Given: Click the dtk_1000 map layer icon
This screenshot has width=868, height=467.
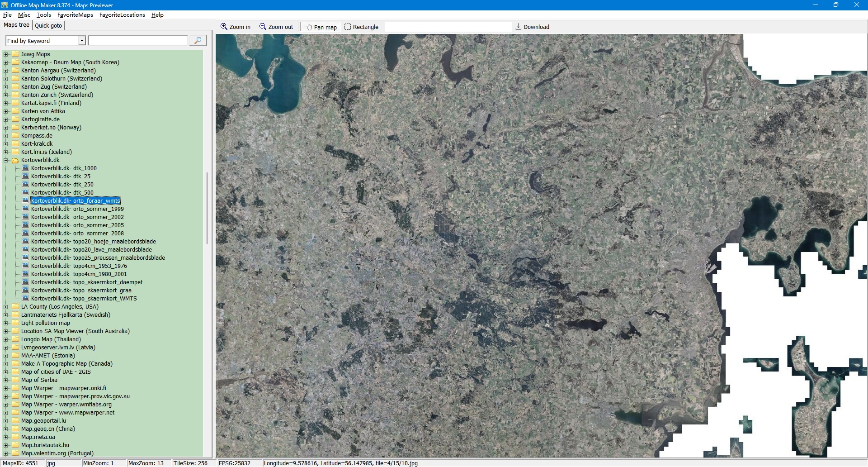Looking at the screenshot, I should click(x=25, y=168).
